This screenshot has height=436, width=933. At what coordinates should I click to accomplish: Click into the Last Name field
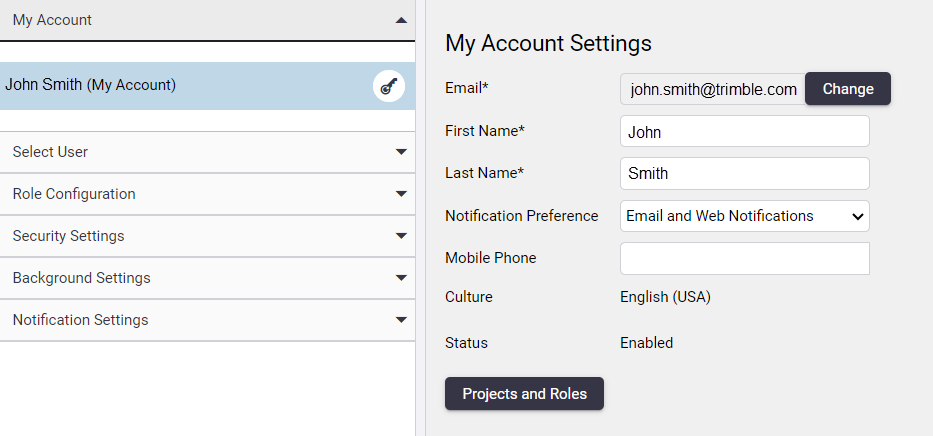point(744,173)
